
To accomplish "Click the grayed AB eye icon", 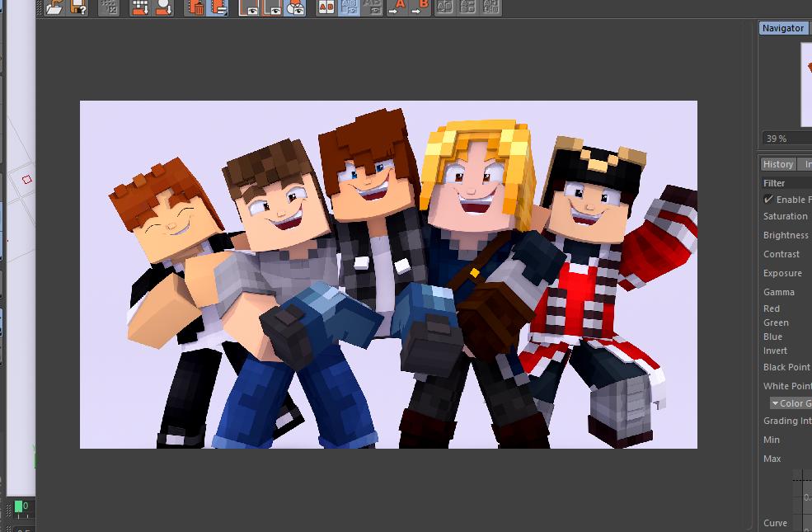I will pos(373,7).
